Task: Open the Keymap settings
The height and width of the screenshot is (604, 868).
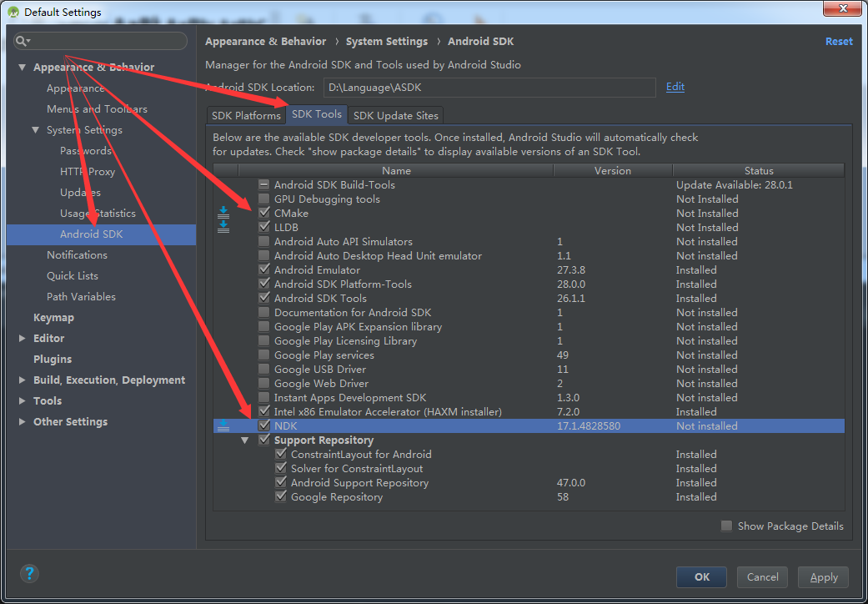Action: 53,318
